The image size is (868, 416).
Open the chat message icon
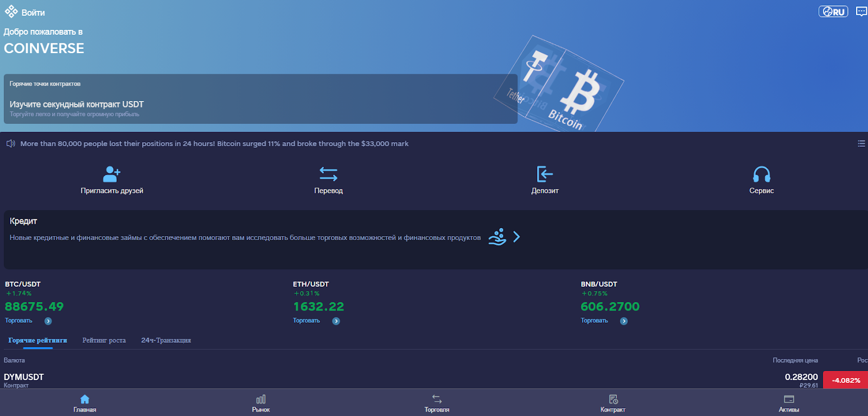(x=861, y=11)
